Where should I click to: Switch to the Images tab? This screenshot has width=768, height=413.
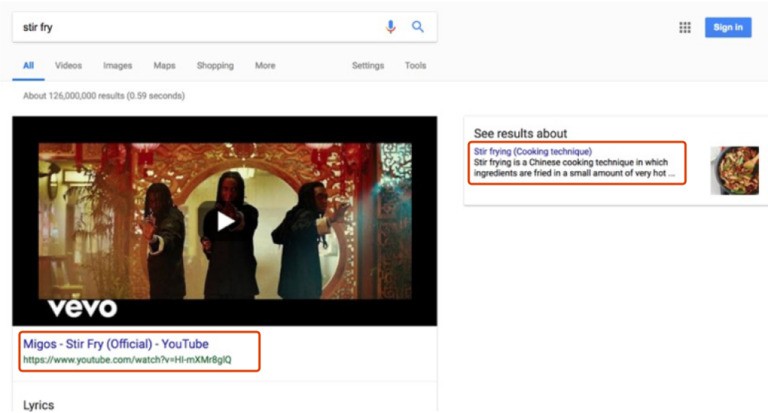point(117,66)
